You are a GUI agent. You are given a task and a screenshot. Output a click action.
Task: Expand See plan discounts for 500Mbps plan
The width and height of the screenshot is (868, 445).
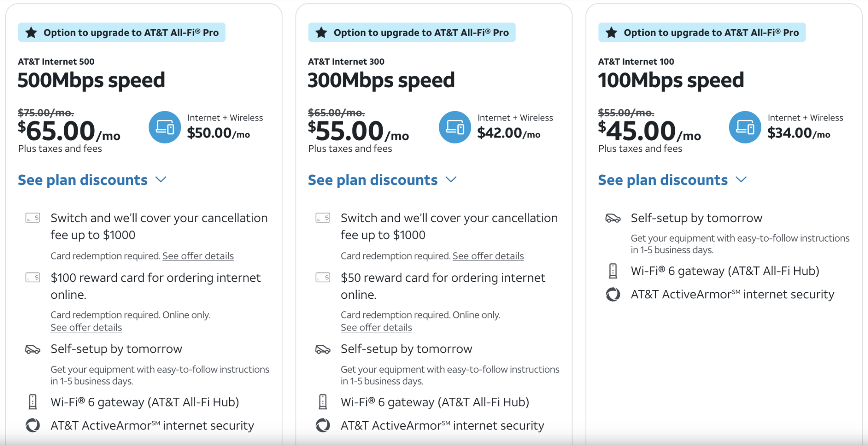pyautogui.click(x=92, y=180)
